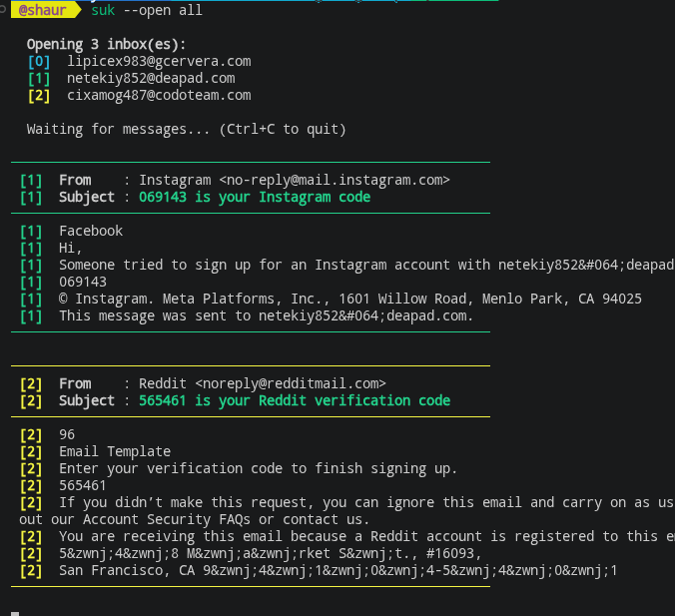
Task: Click the 'Opening 3 inbox(es):' line
Action: (x=106, y=44)
